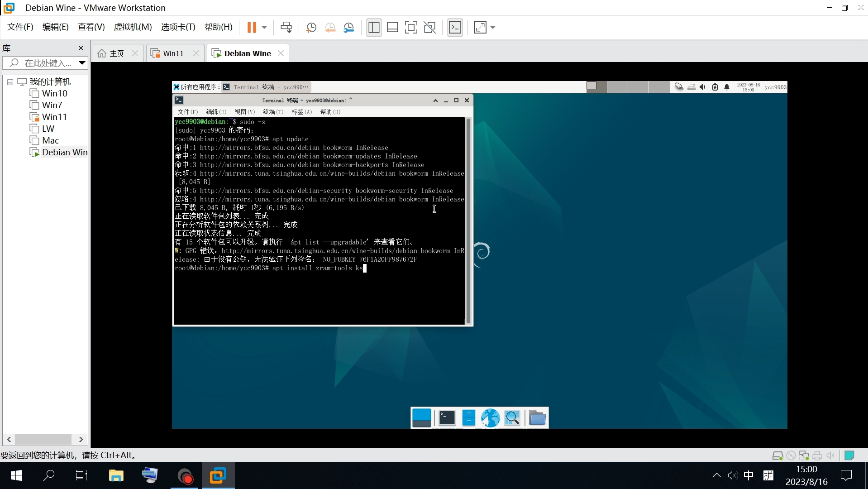Viewport: 868px width, 489px height.
Task: Toggle the library sidebar view
Action: pos(374,28)
